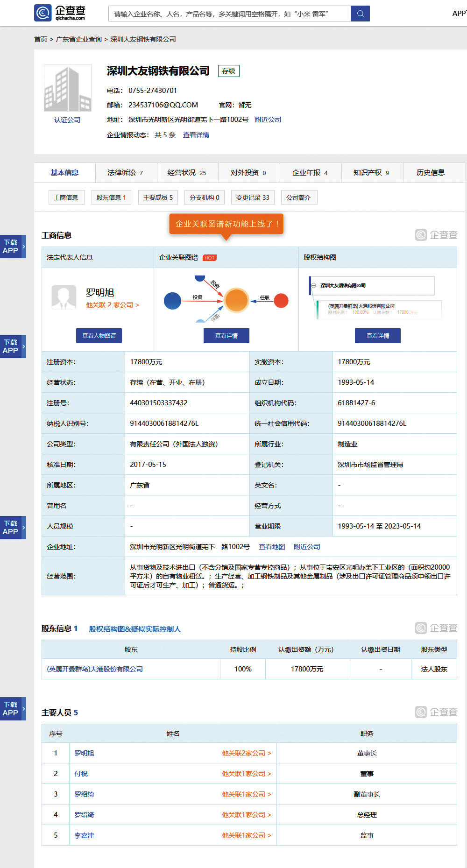Screen dimensions: 467x868
Task: Click the blue search magnifier button
Action: click(x=360, y=14)
